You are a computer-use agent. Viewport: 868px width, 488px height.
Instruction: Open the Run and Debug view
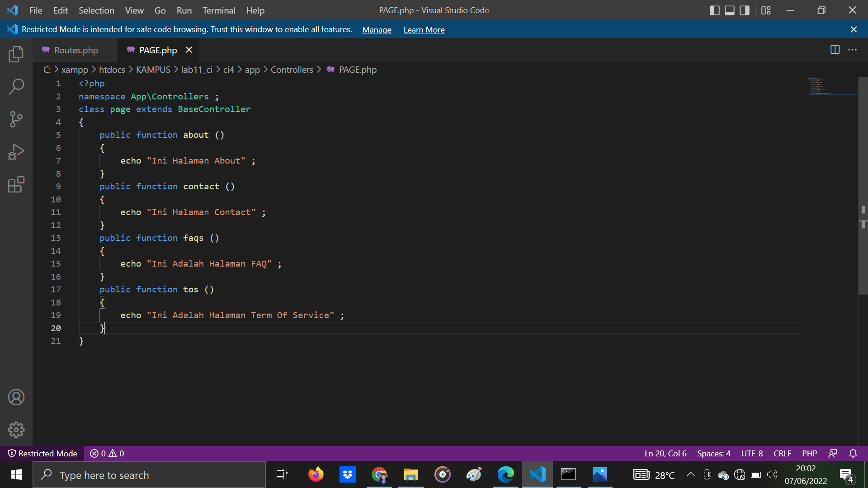tap(16, 152)
